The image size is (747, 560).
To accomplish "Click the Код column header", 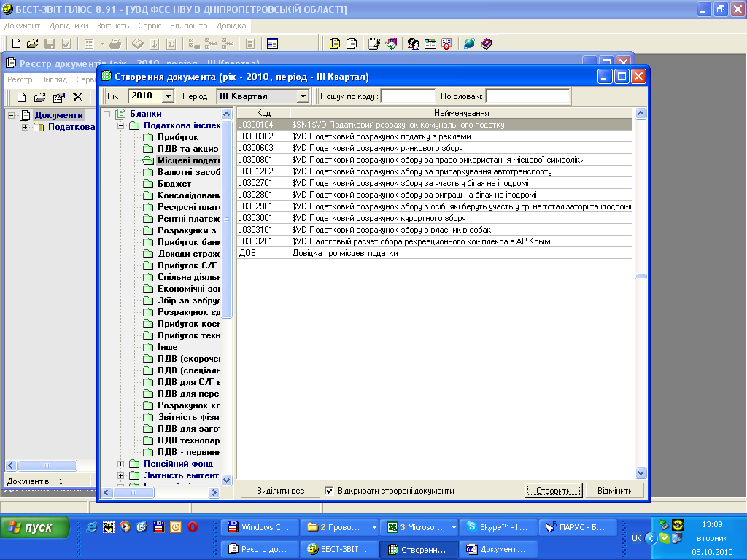I will click(263, 113).
